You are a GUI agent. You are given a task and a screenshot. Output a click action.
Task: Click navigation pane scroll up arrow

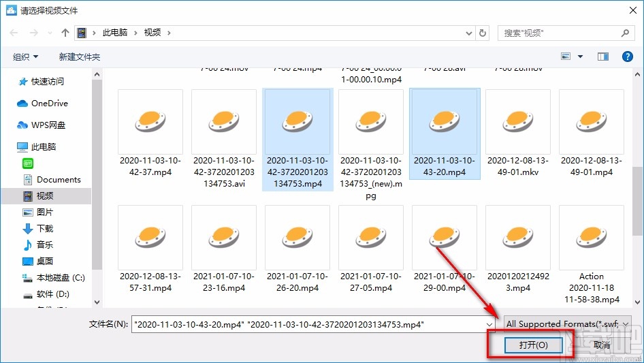point(97,74)
